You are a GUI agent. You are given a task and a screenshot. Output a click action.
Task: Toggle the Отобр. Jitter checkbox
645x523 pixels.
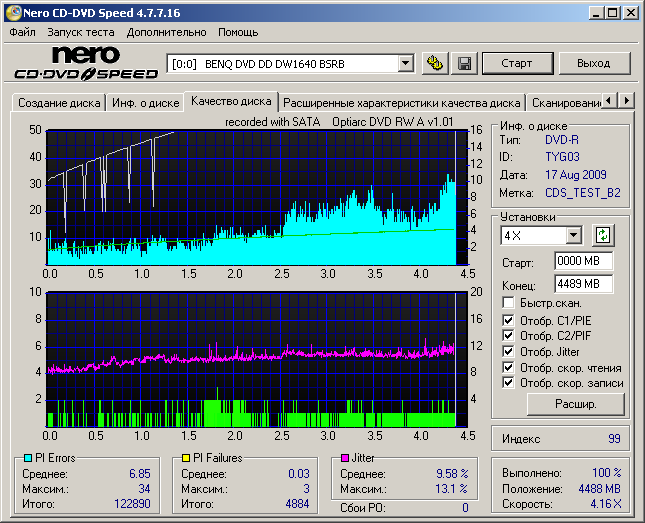(x=509, y=351)
